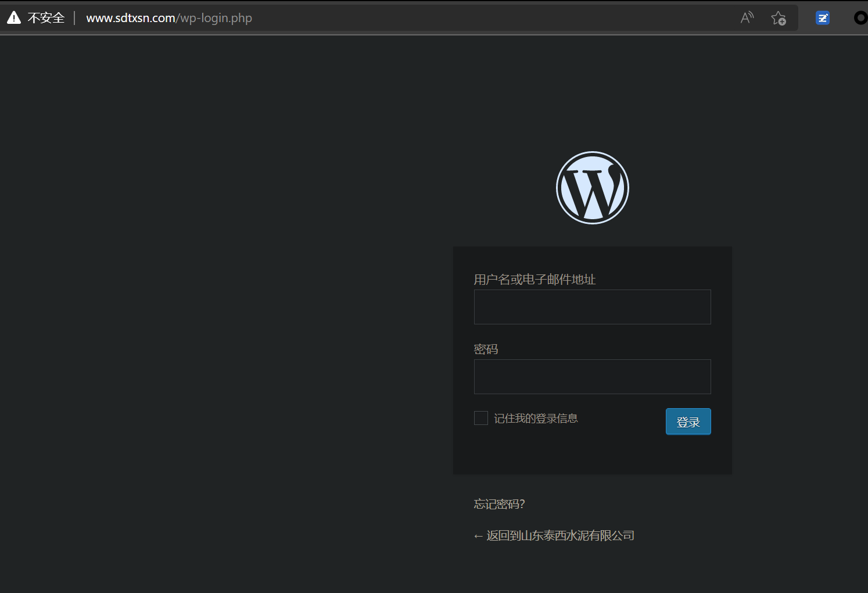
Task: Click the 不安全 security label
Action: (46, 18)
